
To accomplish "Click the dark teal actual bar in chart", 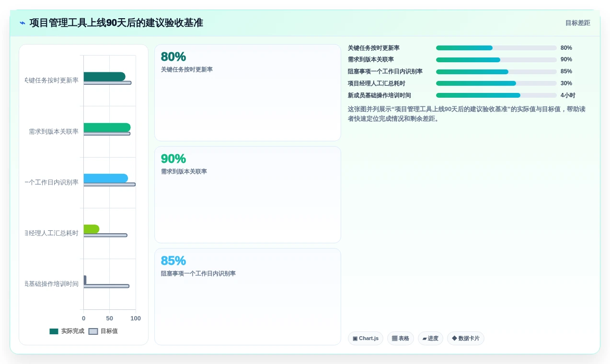I will (x=104, y=77).
